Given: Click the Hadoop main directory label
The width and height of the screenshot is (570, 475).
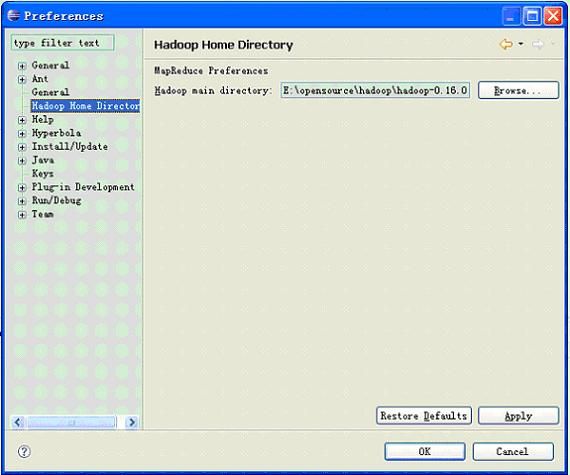Looking at the screenshot, I should 213,90.
